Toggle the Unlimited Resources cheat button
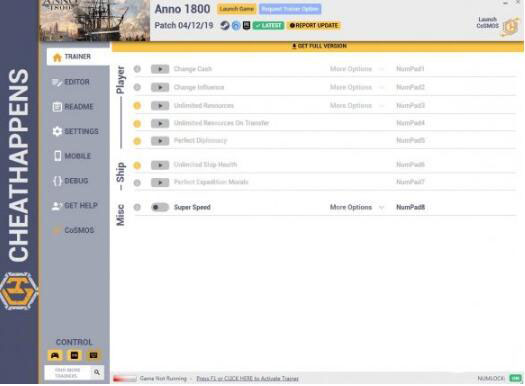Viewport: 525px width, 386px height. (x=160, y=106)
